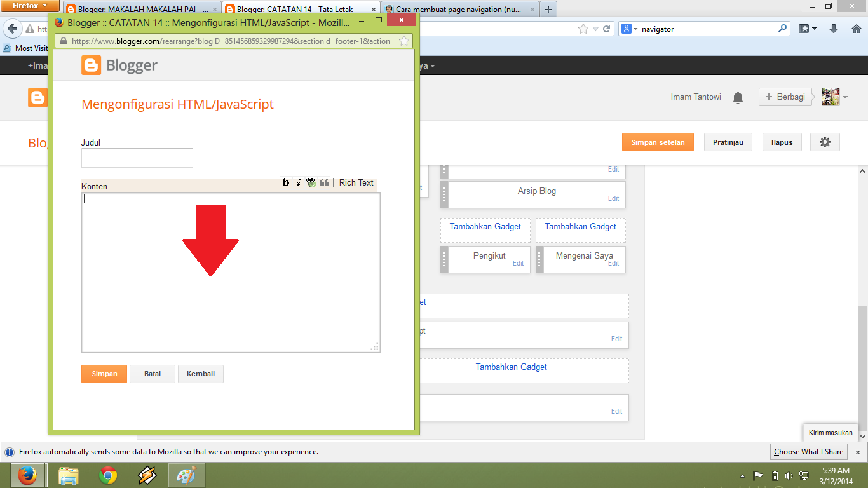Open File Explorer from the taskbar
Screen dimensions: 868x488
68,475
